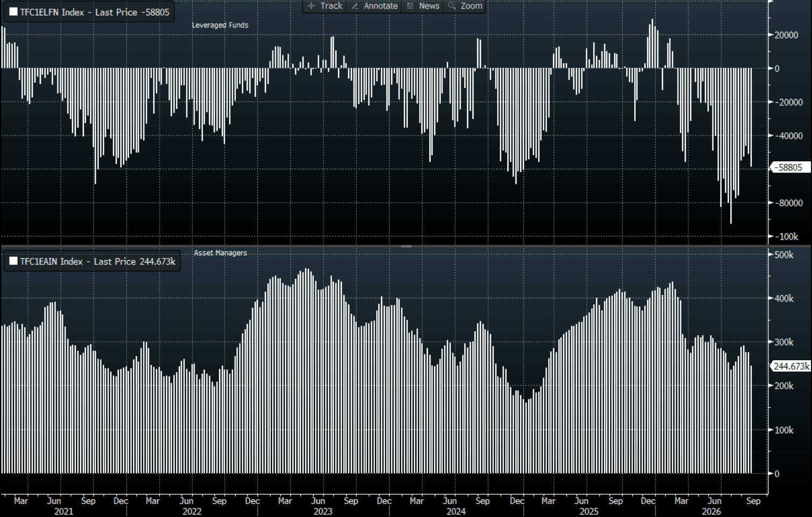The height and width of the screenshot is (517, 812).
Task: Click the 2025 year label on time axis
Action: pos(589,512)
